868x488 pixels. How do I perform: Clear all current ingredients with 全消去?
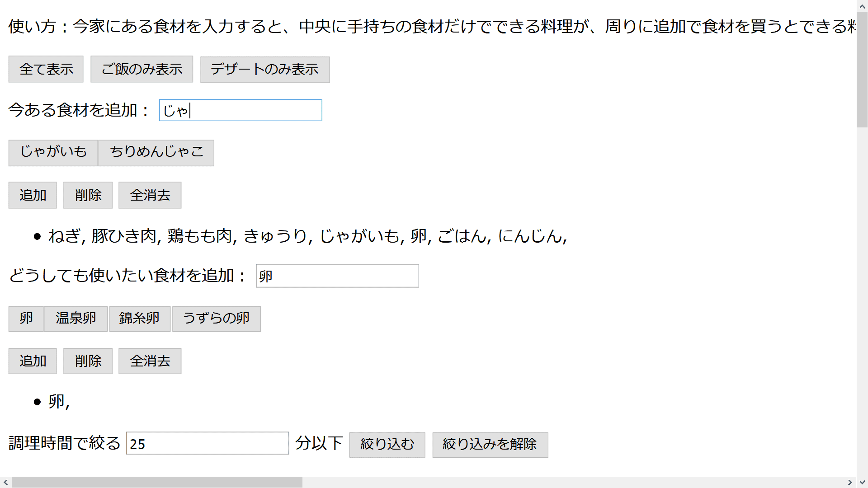(x=150, y=195)
